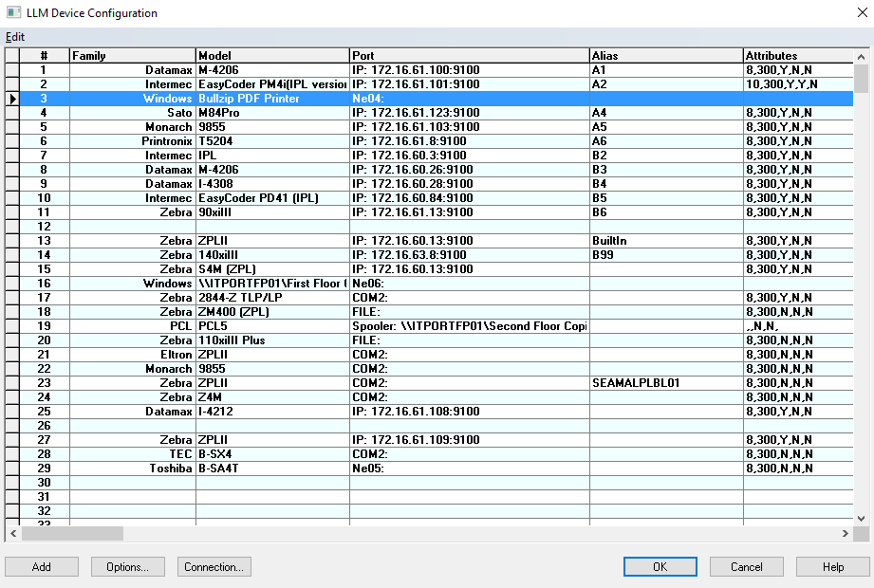Click the Connection... button
Screen dimensions: 874x588
pyautogui.click(x=214, y=567)
